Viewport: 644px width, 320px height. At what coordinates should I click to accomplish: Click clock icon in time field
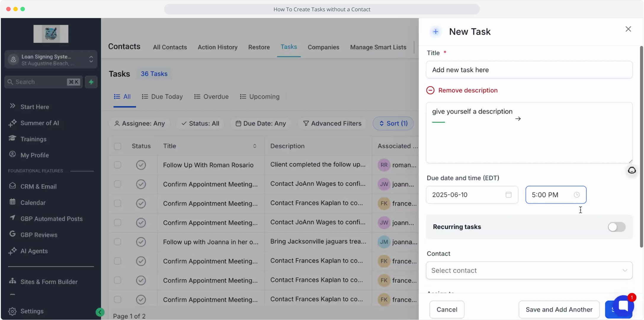tap(577, 195)
